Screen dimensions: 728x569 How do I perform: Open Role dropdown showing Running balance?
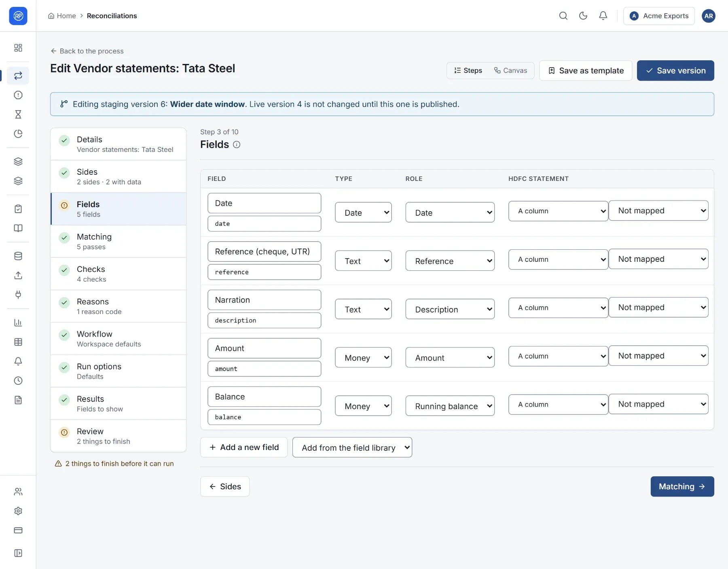[450, 406]
